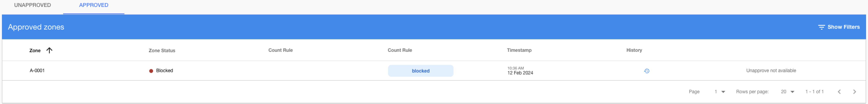Click the blue blocked count rule chip
The width and height of the screenshot is (868, 104).
click(420, 71)
